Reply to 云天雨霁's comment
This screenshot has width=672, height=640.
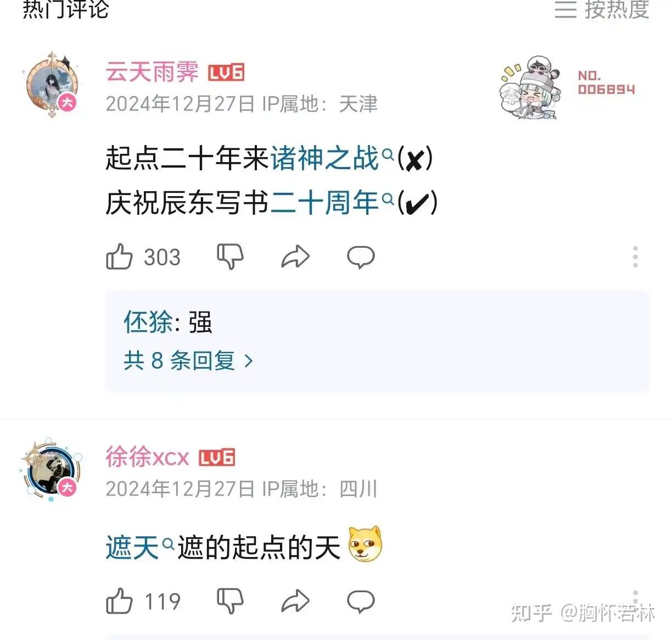pyautogui.click(x=361, y=257)
